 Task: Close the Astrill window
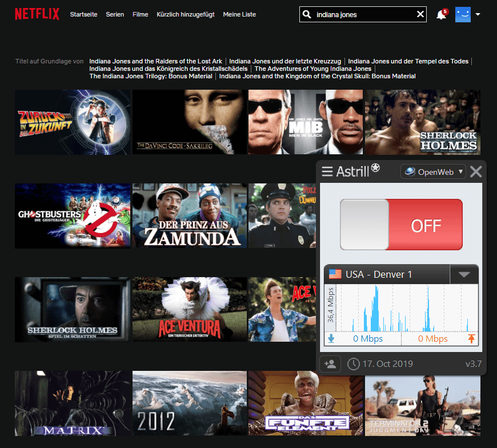(476, 172)
